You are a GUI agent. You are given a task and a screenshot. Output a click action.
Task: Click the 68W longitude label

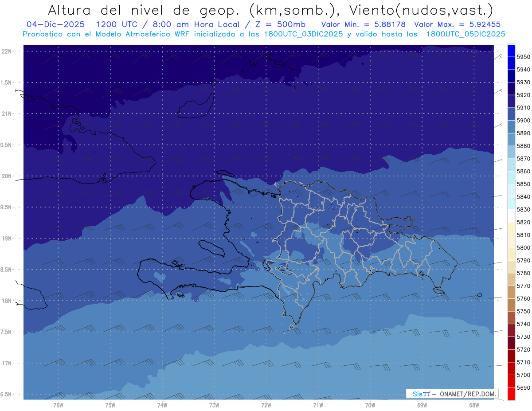(x=474, y=405)
